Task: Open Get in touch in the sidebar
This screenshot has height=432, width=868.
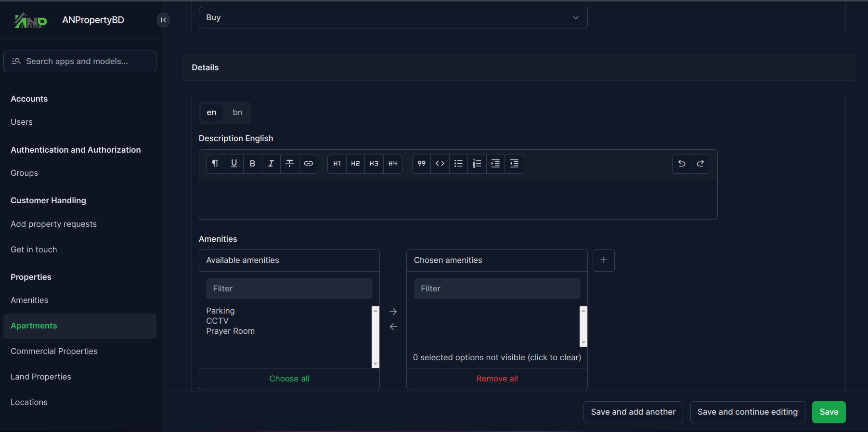Action: (34, 250)
